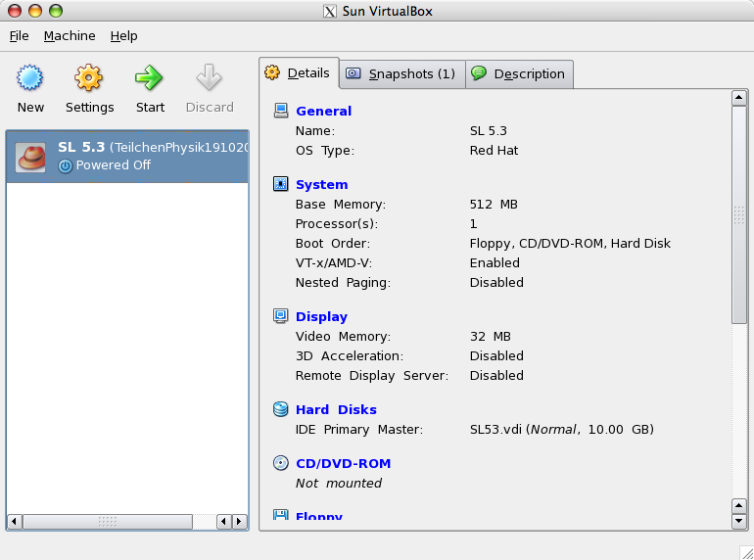Open the CD/DVD-ROM settings link
This screenshot has width=754, height=560.
[x=344, y=463]
